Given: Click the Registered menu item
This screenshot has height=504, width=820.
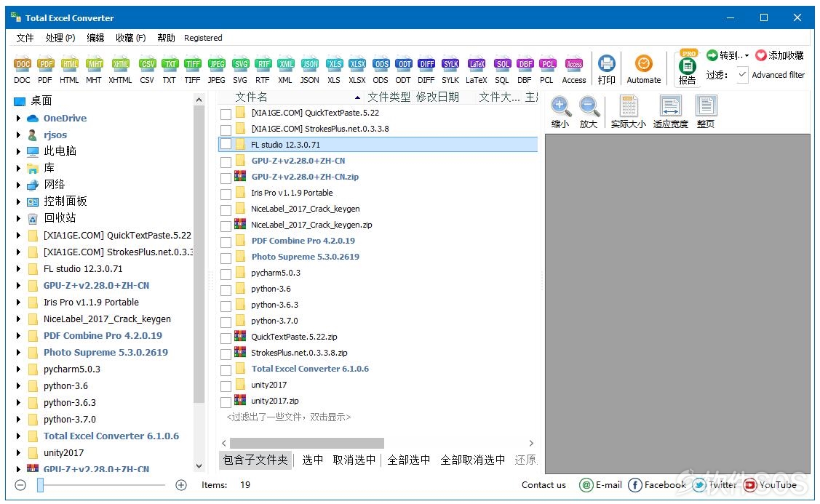Looking at the screenshot, I should tap(203, 38).
